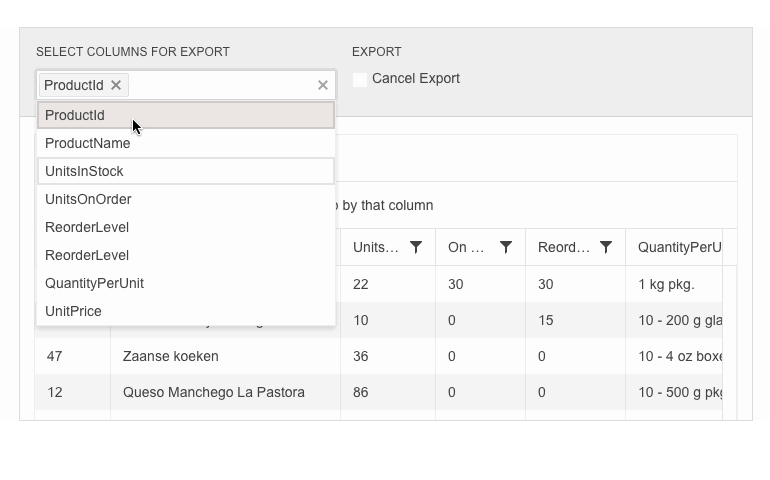
Task: Select UnitPrice option in the list
Action: [186, 311]
